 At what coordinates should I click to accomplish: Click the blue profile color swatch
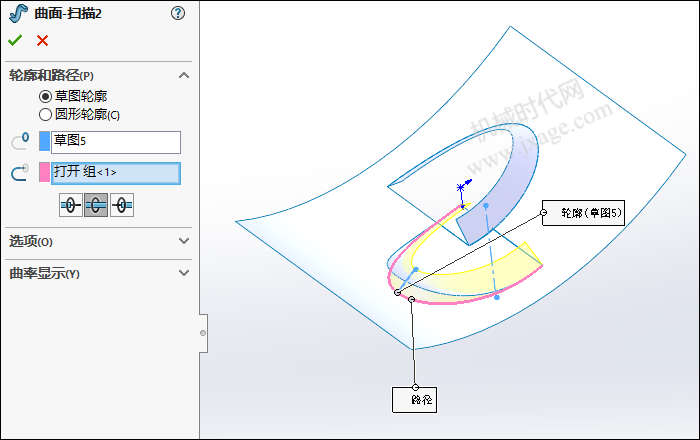tap(44, 141)
